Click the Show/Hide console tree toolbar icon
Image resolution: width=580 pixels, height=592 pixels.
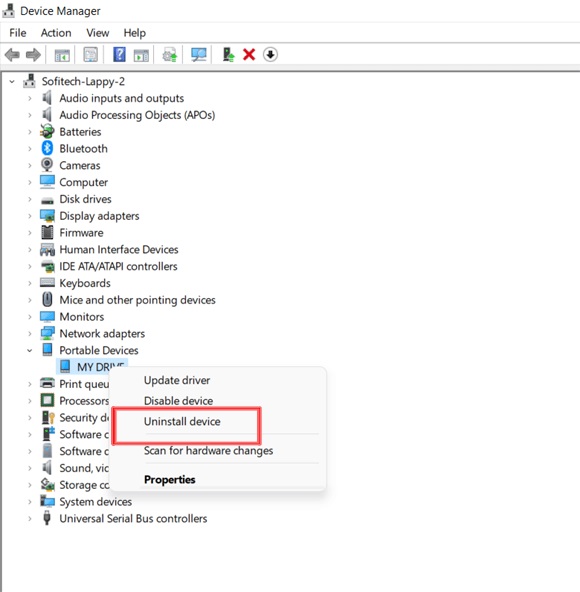tap(62, 55)
